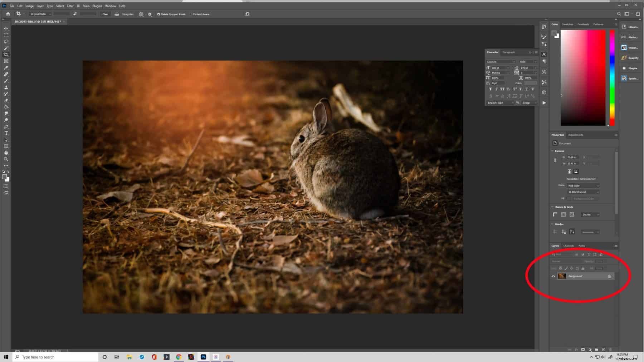
Task: Choose the Horizontal Type tool
Action: (6, 133)
